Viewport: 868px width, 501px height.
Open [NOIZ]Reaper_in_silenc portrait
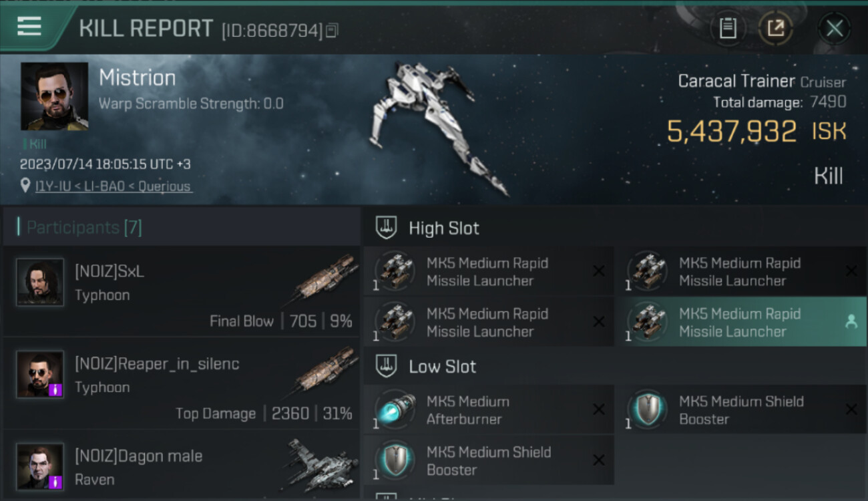40,374
